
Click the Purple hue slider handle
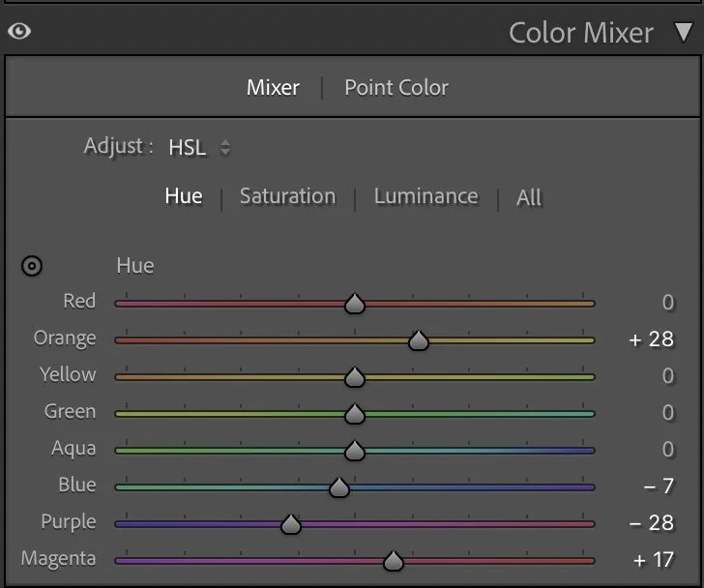coord(291,524)
